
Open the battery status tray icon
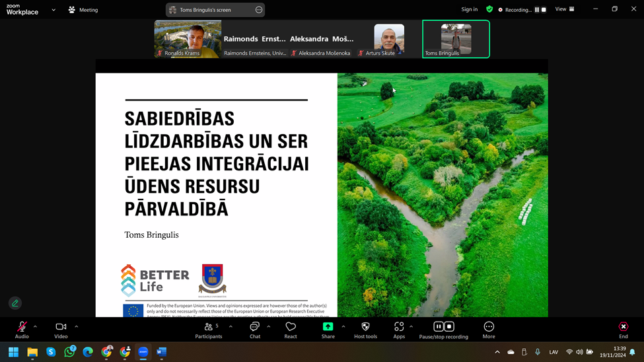click(x=590, y=352)
